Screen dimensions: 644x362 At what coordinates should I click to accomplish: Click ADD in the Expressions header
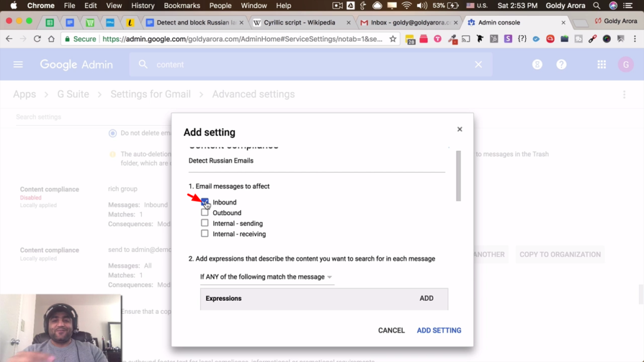[426, 298]
